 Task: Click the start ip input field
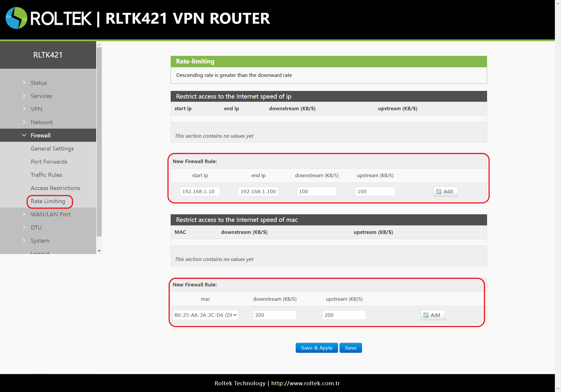tap(200, 191)
